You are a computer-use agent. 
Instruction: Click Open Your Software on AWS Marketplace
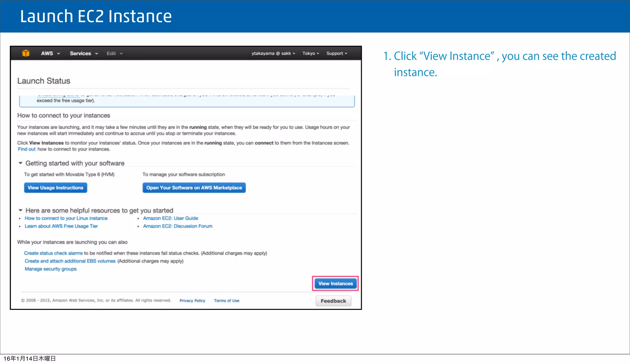tap(194, 188)
